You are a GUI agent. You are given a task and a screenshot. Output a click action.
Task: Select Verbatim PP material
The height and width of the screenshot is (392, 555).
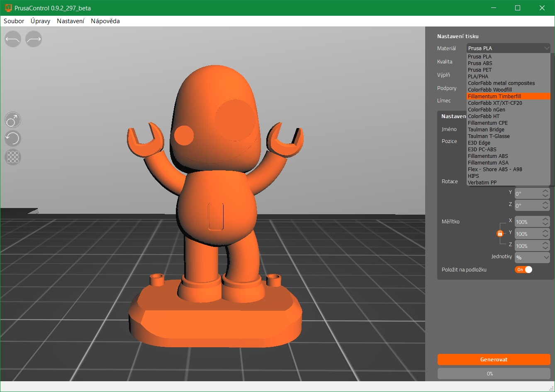click(x=509, y=183)
